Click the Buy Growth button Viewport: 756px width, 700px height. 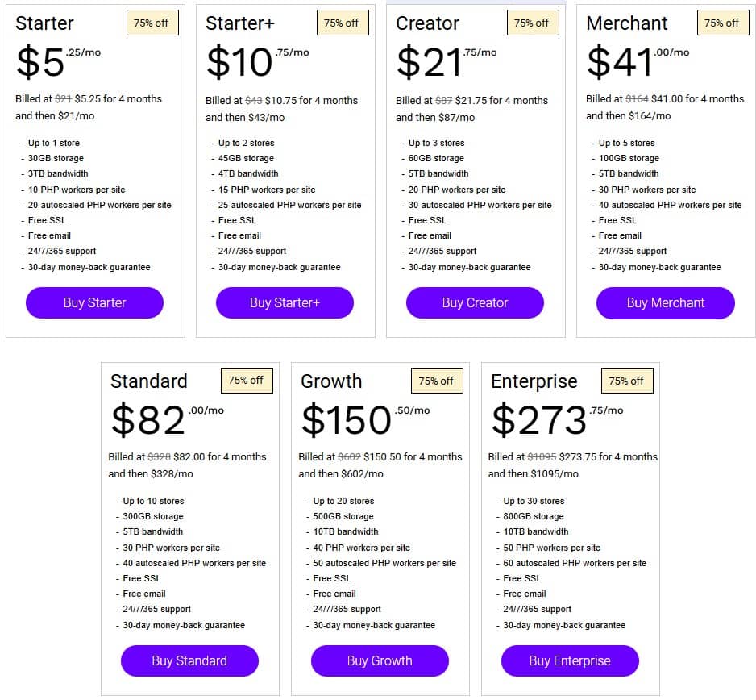tap(380, 661)
